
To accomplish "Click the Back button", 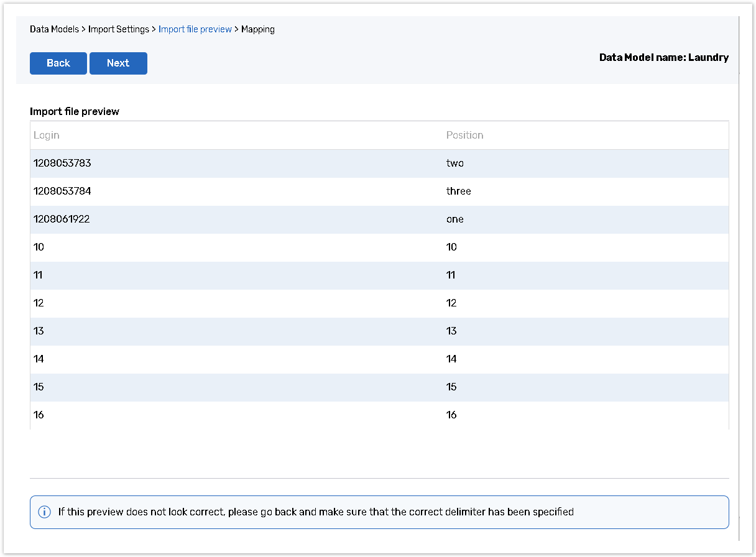I will click(58, 63).
